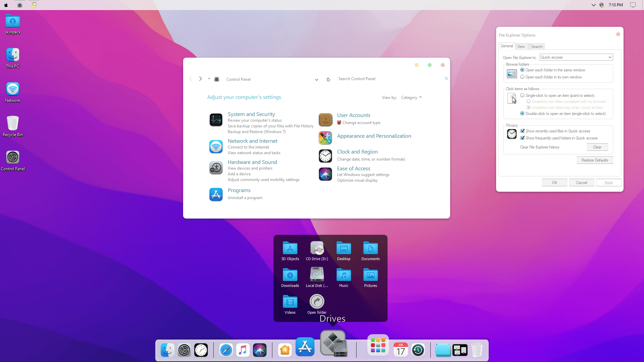
Task: Switch to the View tab in File Explorer Options
Action: 521,46
